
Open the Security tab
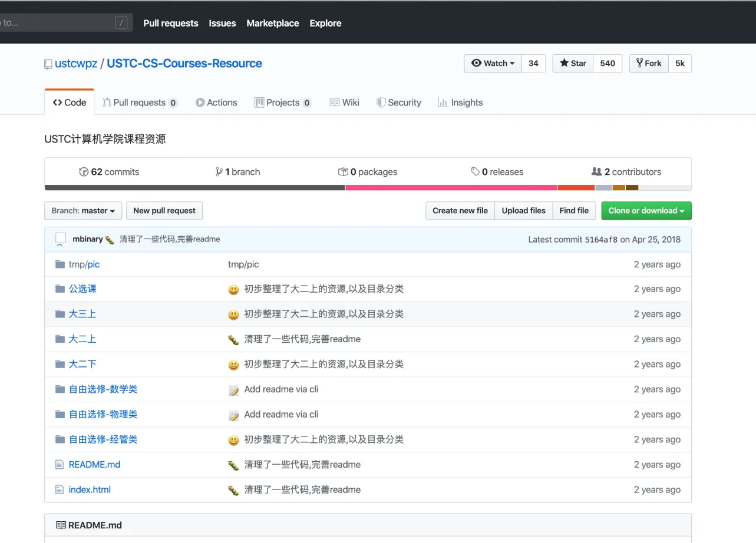tap(399, 102)
